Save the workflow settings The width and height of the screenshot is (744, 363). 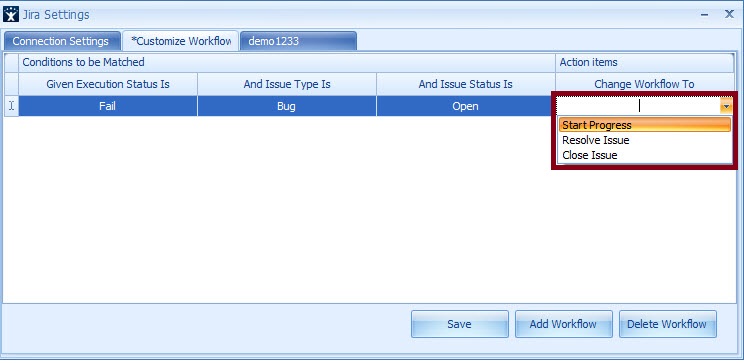click(459, 324)
